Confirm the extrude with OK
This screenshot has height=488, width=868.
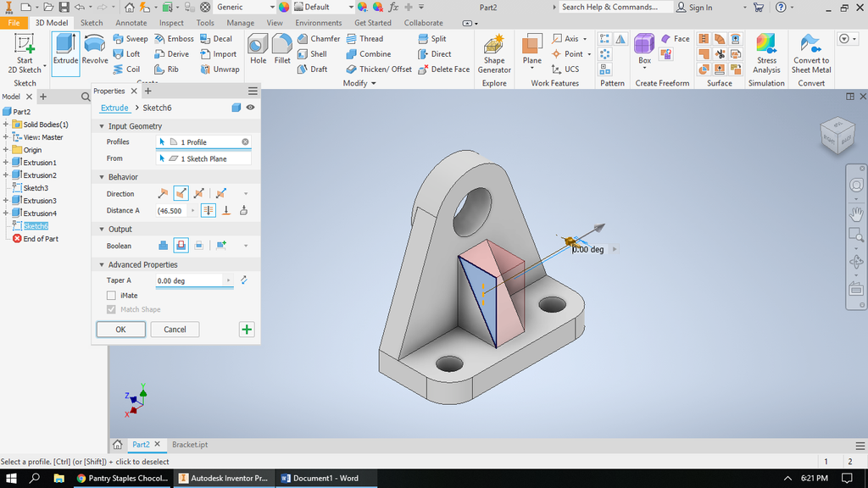(120, 330)
